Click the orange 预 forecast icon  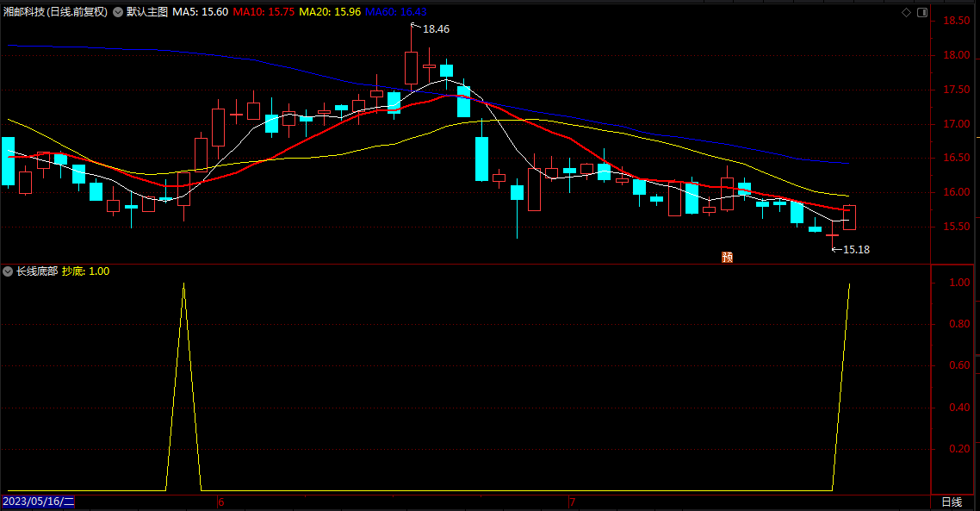pyautogui.click(x=727, y=257)
